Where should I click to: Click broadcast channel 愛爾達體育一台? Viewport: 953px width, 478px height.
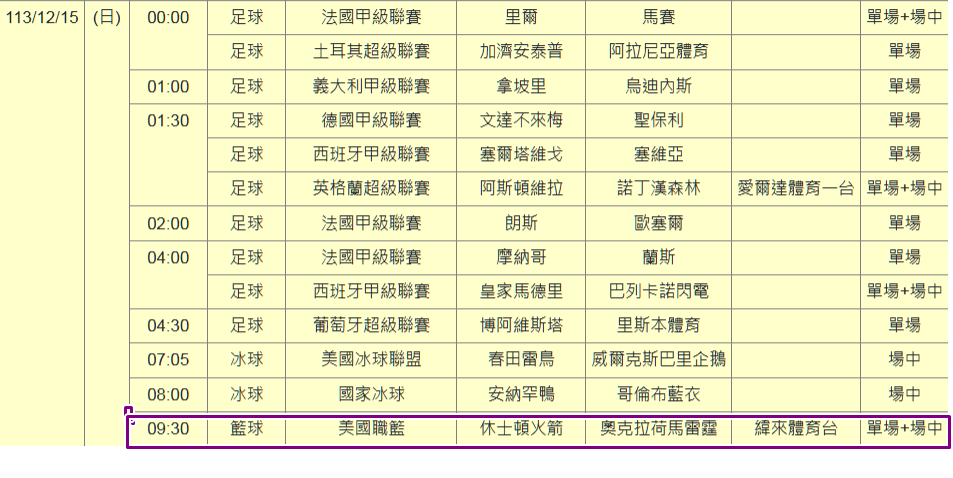pyautogui.click(x=796, y=189)
